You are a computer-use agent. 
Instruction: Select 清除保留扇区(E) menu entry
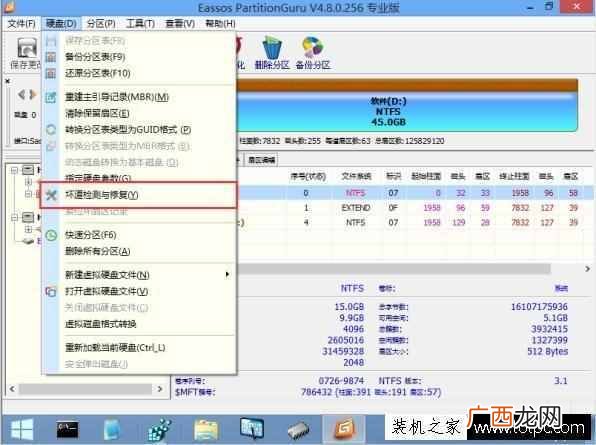pos(140,113)
